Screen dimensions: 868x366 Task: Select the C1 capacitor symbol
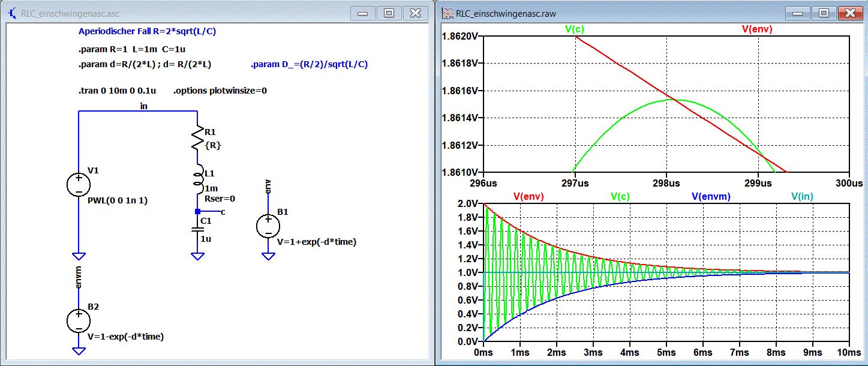197,229
